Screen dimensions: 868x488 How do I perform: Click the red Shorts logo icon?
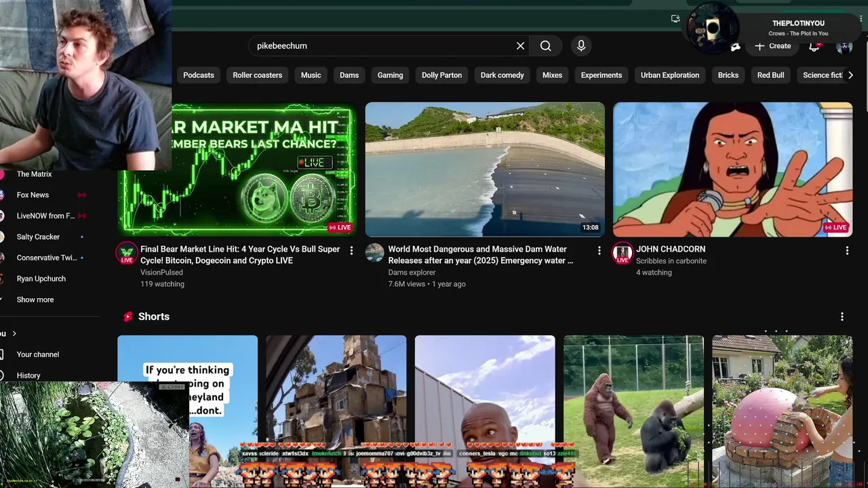(x=127, y=317)
